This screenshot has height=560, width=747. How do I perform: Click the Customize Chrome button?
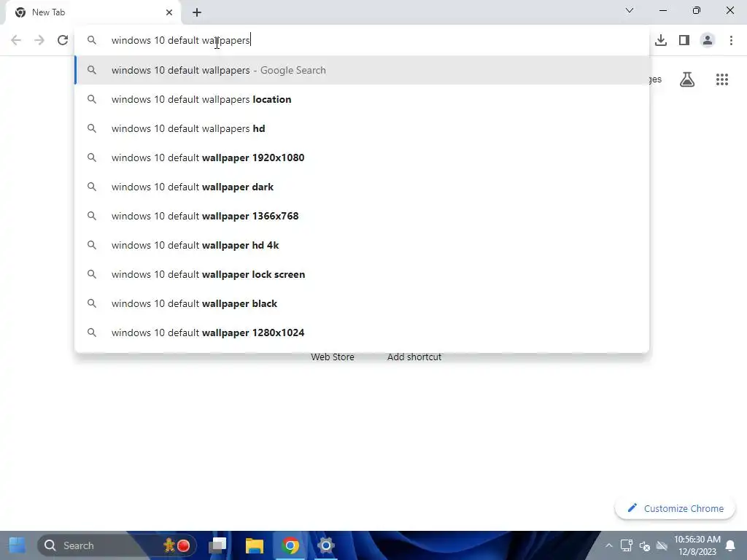[675, 508]
